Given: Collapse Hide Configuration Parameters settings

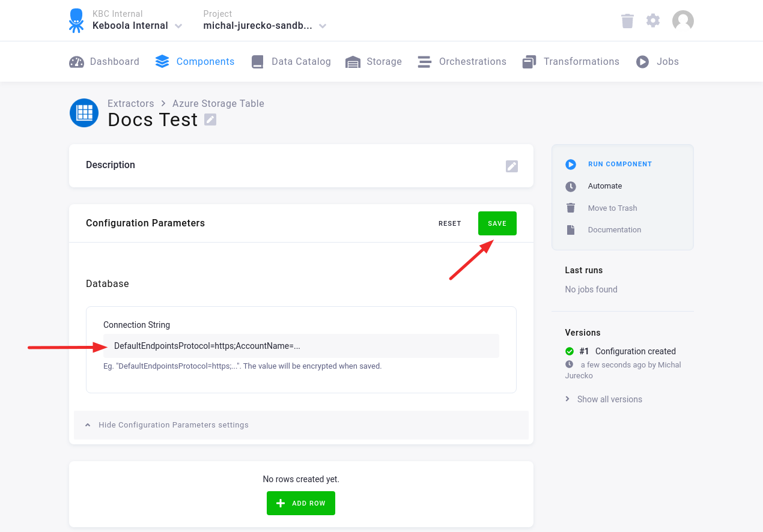Looking at the screenshot, I should [301, 425].
